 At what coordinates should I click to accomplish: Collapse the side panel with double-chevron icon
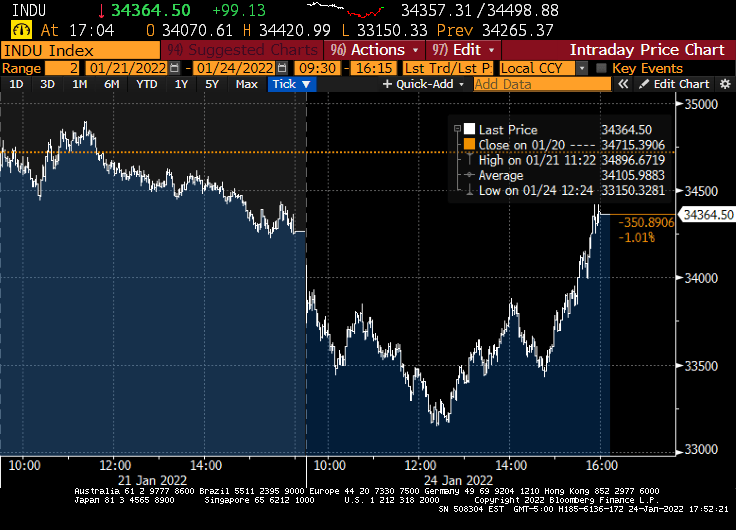[x=622, y=85]
